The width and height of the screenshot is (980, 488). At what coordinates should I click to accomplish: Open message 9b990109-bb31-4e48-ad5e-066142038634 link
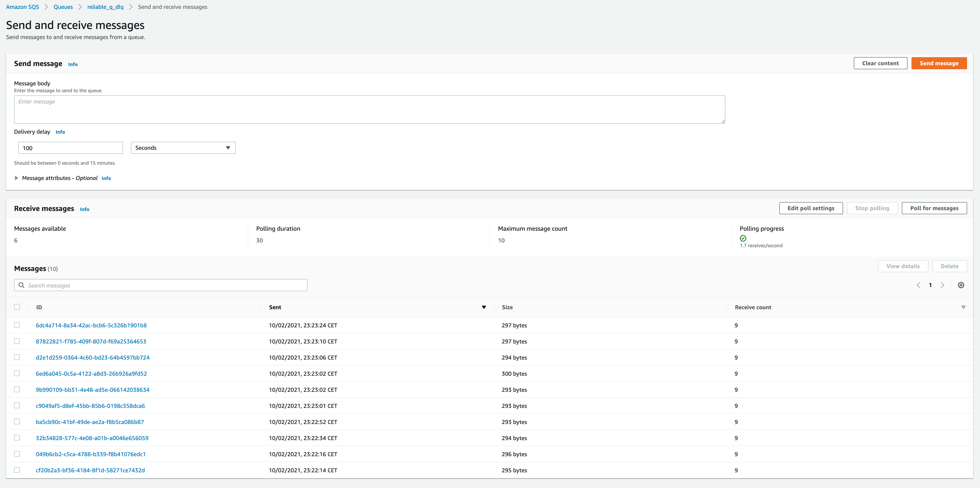coord(92,390)
